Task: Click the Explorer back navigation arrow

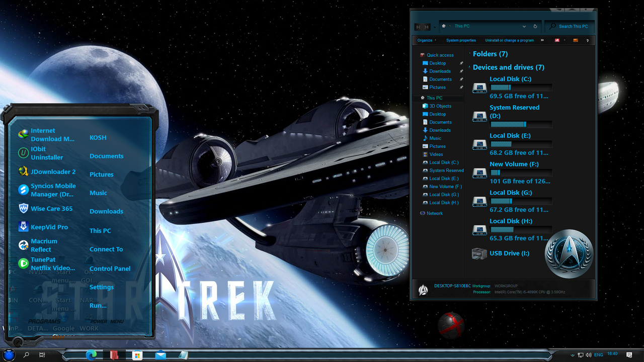Action: coord(419,27)
